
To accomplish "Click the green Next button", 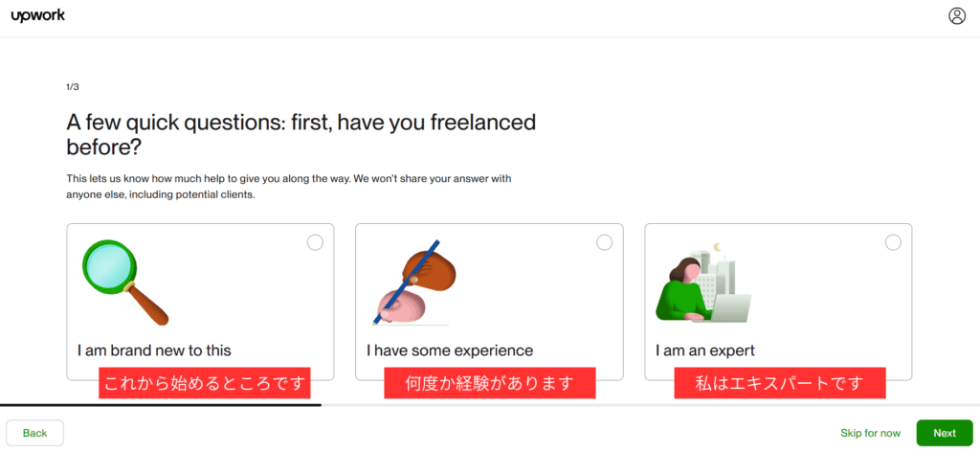I will [x=945, y=433].
